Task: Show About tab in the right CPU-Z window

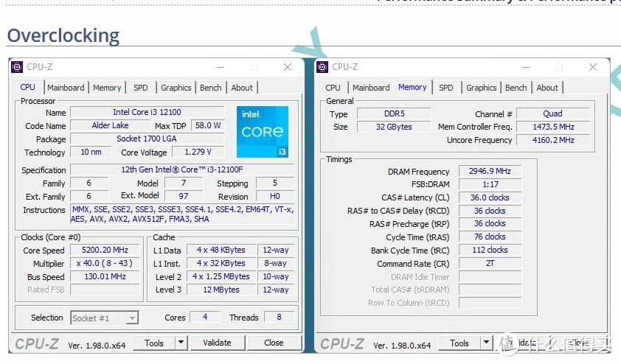Action: (547, 88)
